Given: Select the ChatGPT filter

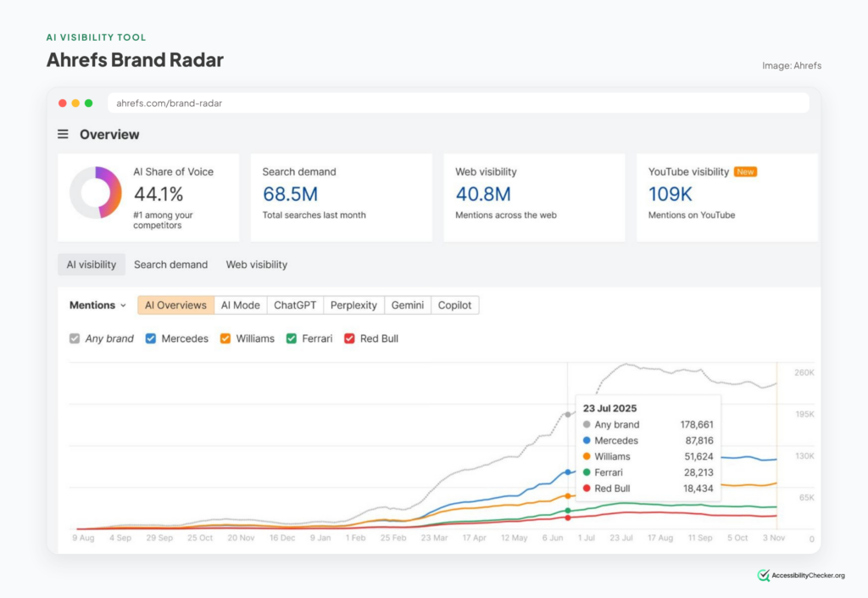Looking at the screenshot, I should 295,305.
